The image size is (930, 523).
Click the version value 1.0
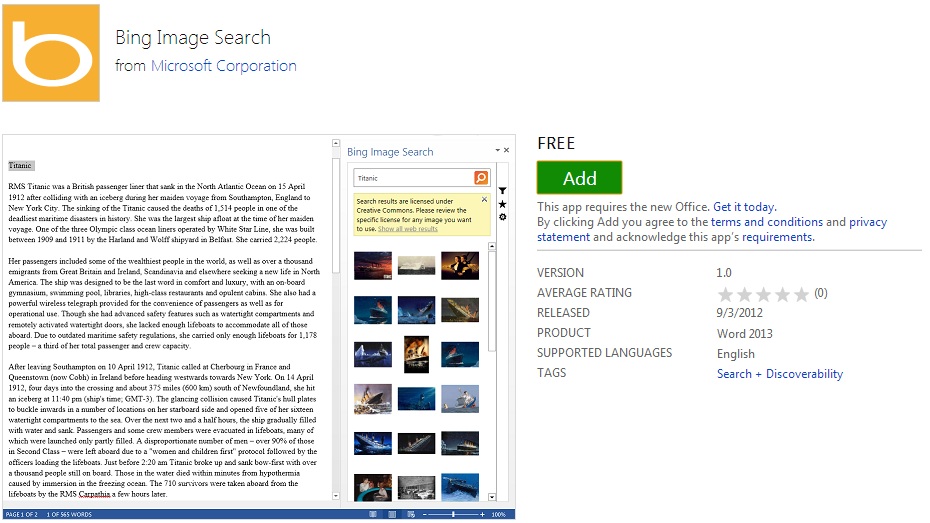click(724, 273)
